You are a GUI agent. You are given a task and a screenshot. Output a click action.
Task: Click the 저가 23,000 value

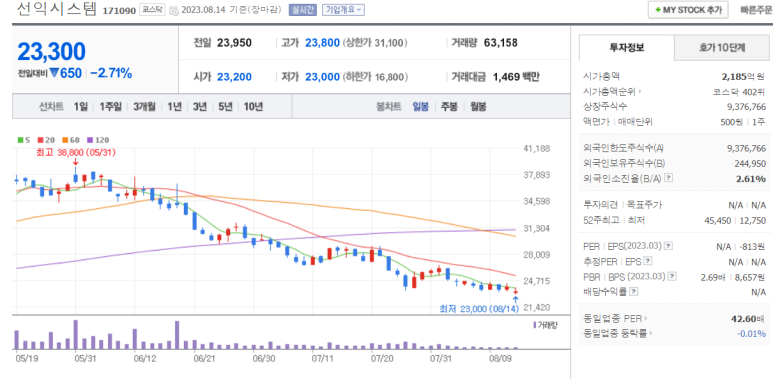coord(322,77)
